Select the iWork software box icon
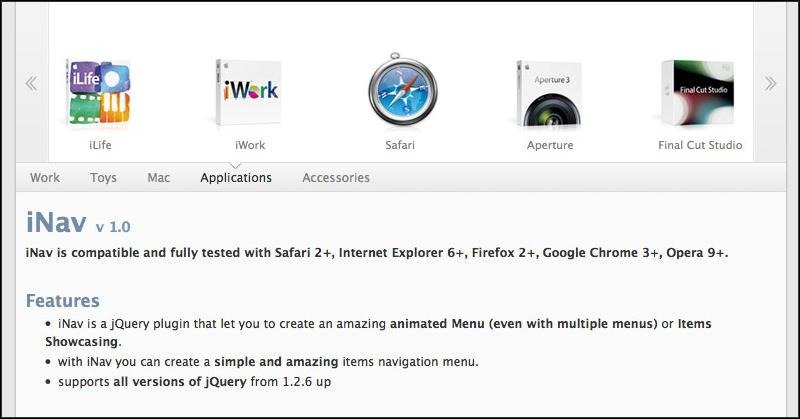 249,93
